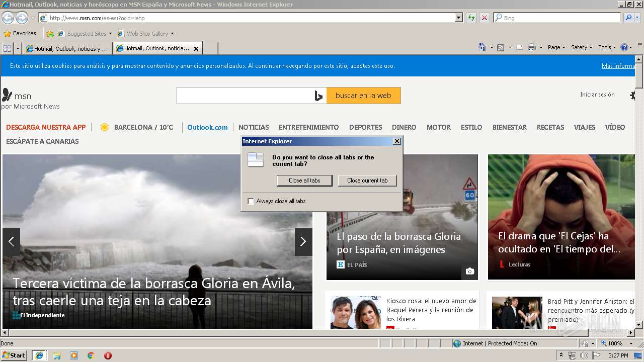Expand Suggested Sites dropdown
The image size is (644, 362).
(110, 34)
